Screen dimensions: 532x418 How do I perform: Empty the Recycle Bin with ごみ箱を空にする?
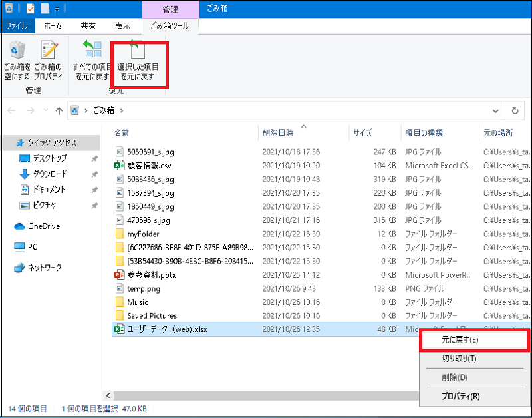17,61
